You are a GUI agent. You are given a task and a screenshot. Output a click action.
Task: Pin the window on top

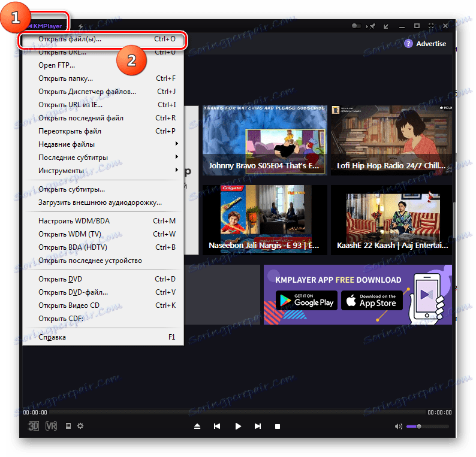coord(371,26)
